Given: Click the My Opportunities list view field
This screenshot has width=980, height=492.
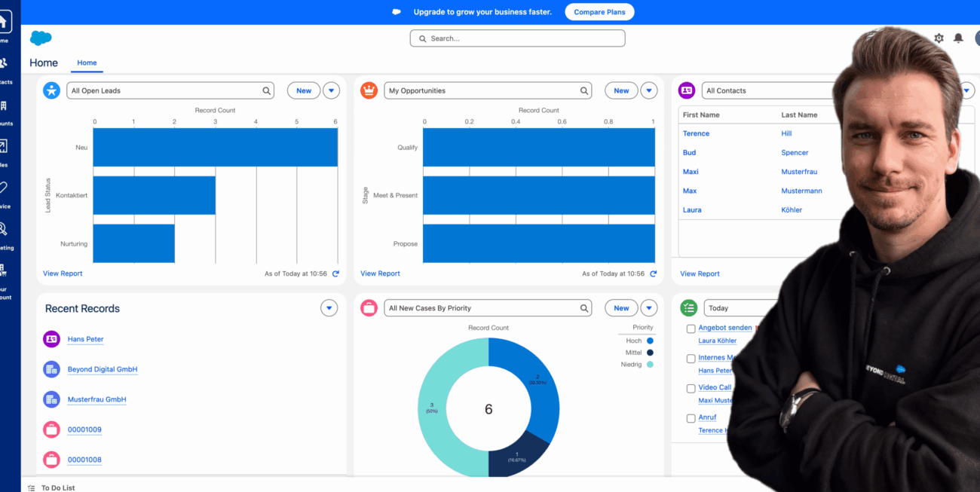Looking at the screenshot, I should pos(488,90).
